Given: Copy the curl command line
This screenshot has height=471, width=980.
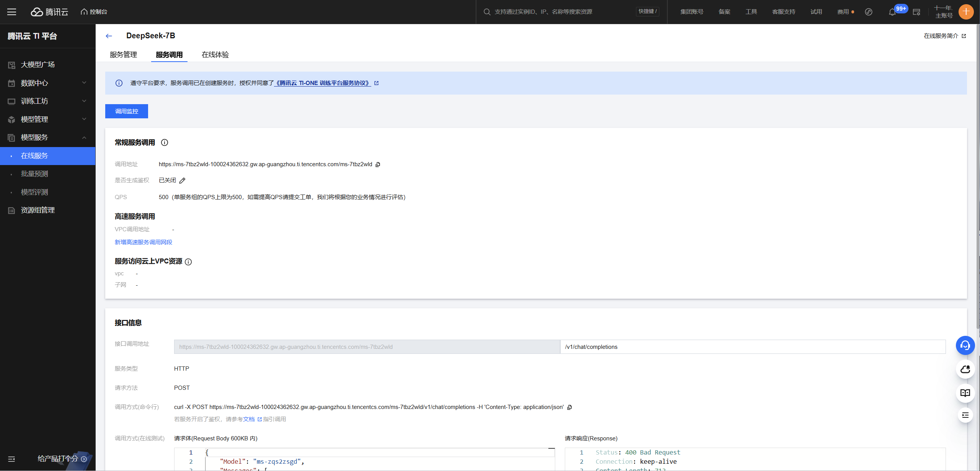Looking at the screenshot, I should (569, 407).
